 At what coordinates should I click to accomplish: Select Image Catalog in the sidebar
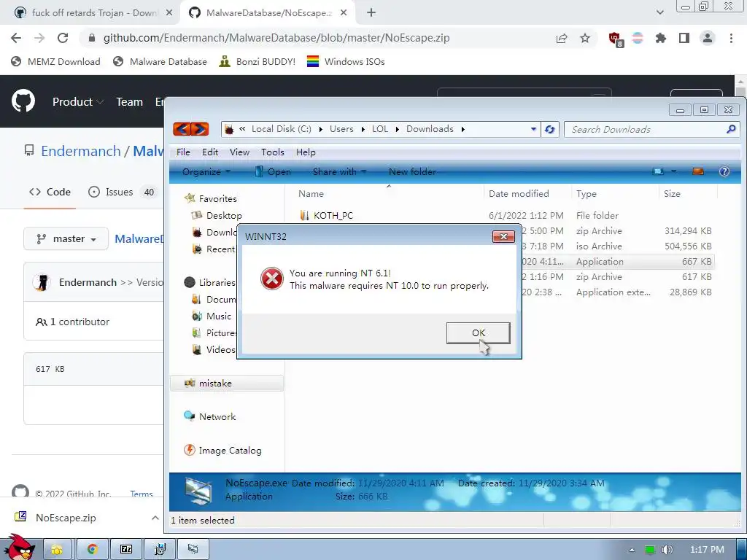click(230, 451)
